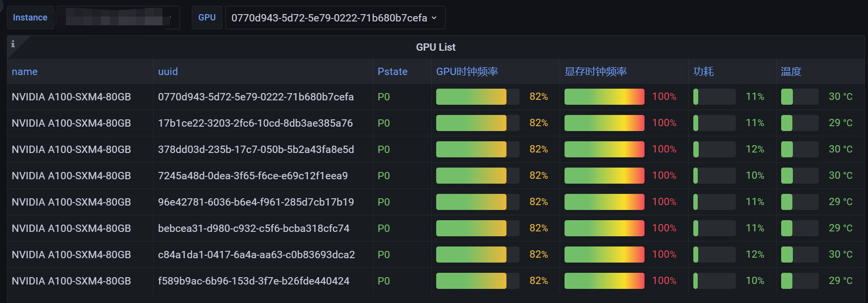Click GPU clock bar for uuid f589b9ac
868x303 pixels.
[478, 281]
